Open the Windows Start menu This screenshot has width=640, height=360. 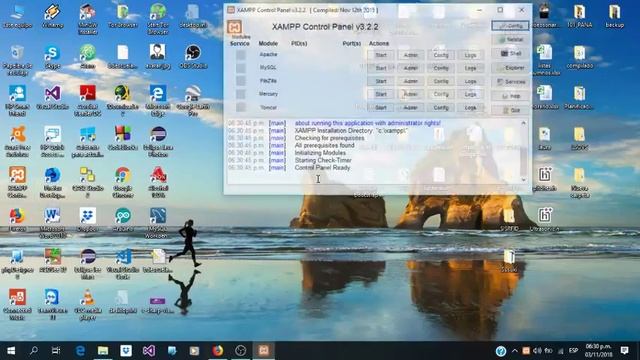(x=11, y=351)
